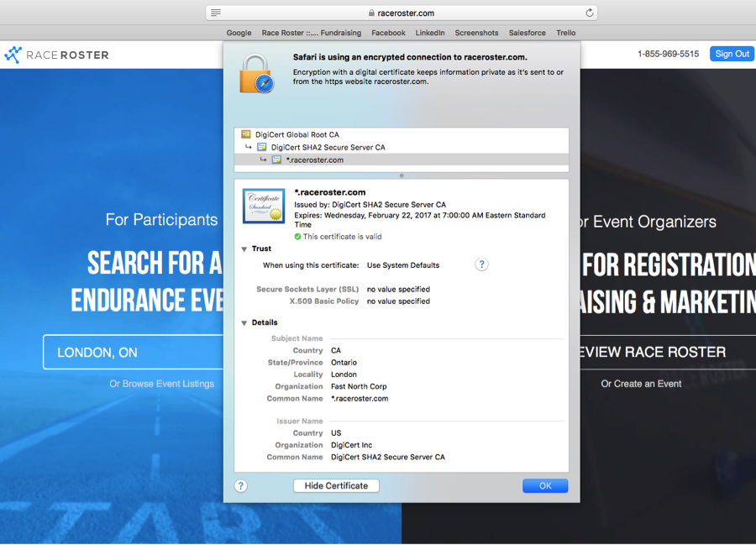The height and width of the screenshot is (545, 756).
Task: Click the Safari padlock certificate icon
Action: pos(257,74)
